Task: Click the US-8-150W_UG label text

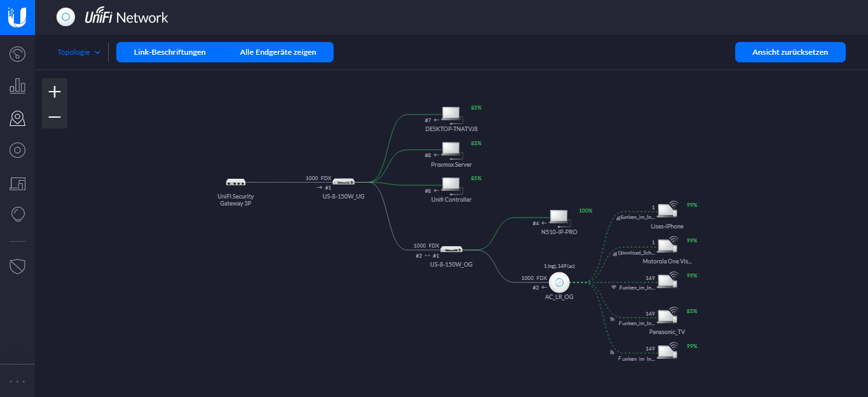Action: point(343,197)
